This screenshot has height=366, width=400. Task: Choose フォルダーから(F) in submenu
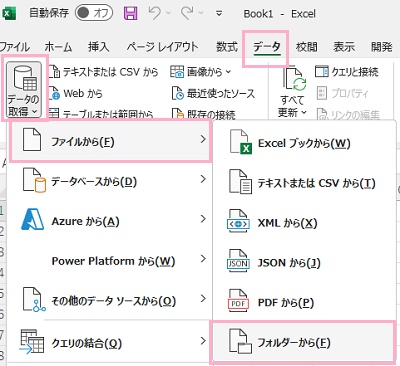click(303, 342)
